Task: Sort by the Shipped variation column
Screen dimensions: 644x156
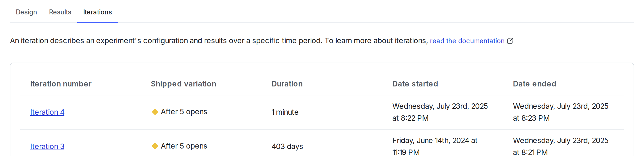Action: point(183,84)
